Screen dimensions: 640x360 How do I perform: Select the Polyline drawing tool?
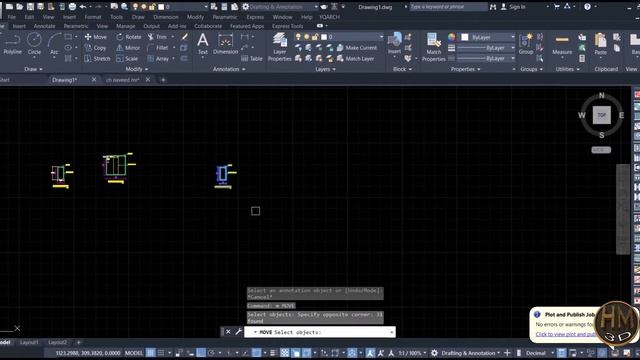click(x=12, y=44)
